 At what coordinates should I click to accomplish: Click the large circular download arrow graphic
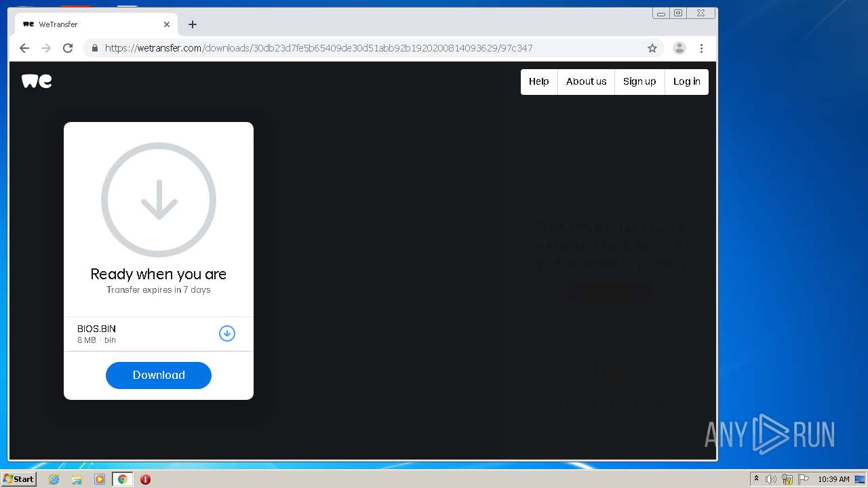159,200
